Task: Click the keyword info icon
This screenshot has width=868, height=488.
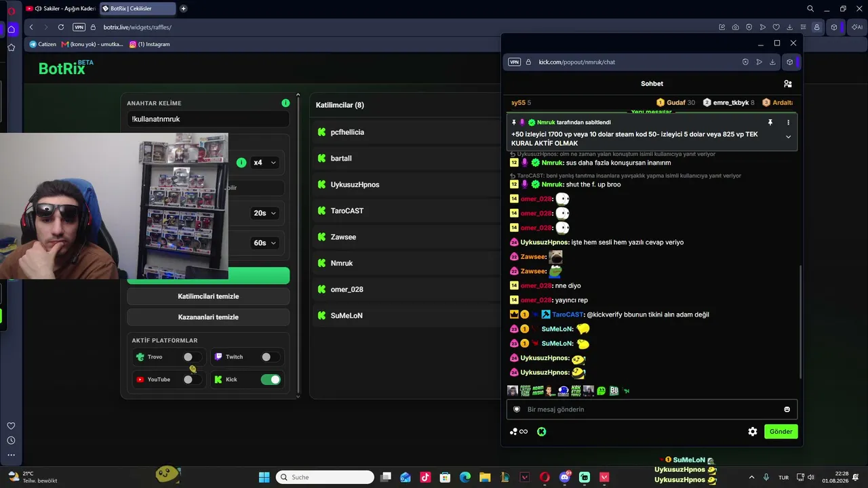Action: click(x=285, y=103)
